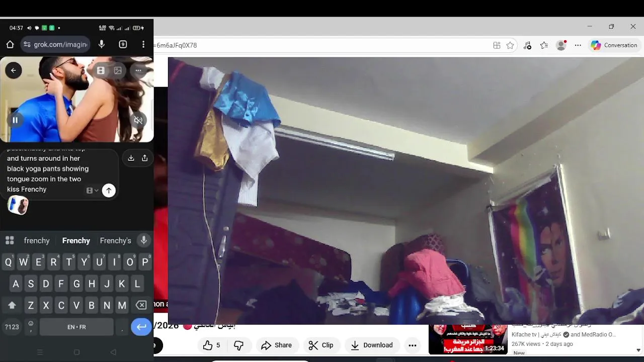Open Edge Settings and more menu
Image resolution: width=644 pixels, height=362 pixels.
pyautogui.click(x=578, y=45)
